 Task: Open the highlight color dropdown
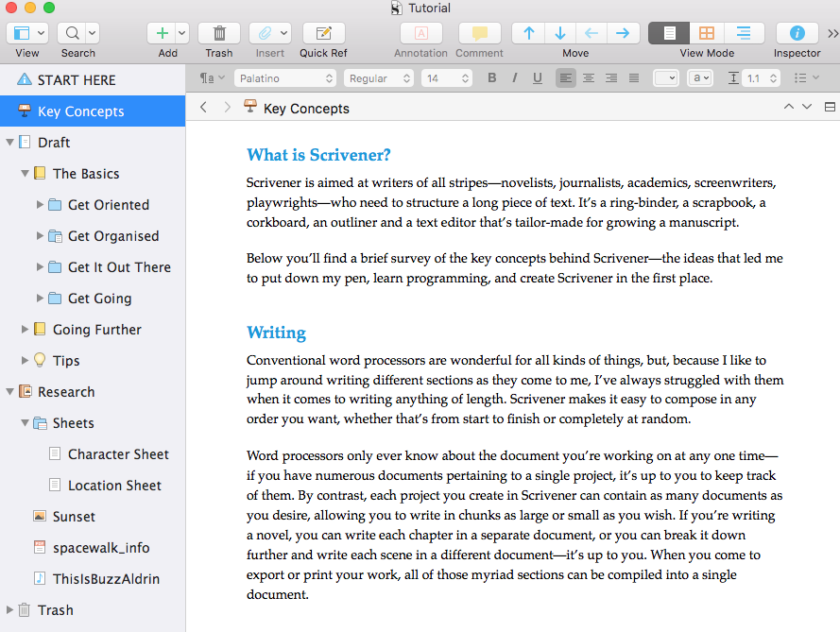[699, 78]
